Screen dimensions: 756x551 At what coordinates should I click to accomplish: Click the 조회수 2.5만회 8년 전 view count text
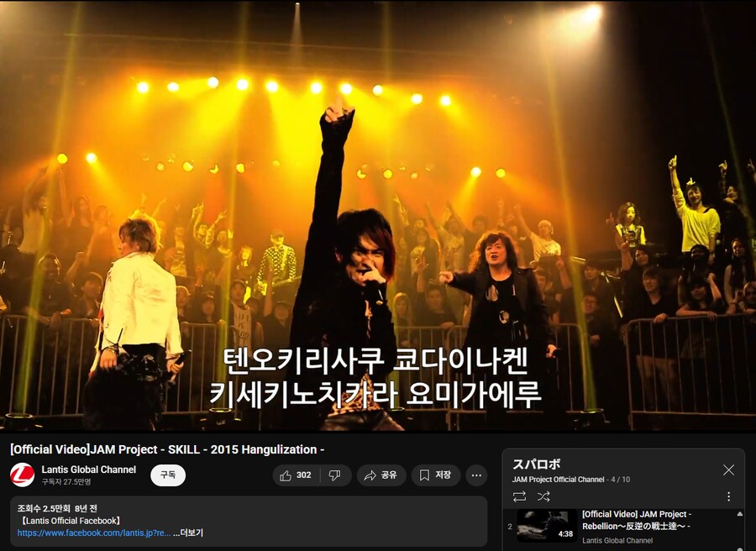[x=57, y=508]
